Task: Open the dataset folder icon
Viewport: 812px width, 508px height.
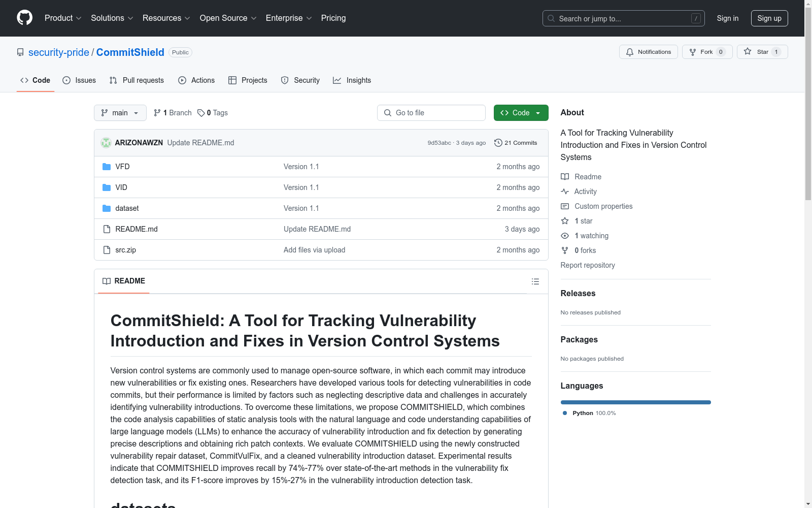Action: [107, 208]
